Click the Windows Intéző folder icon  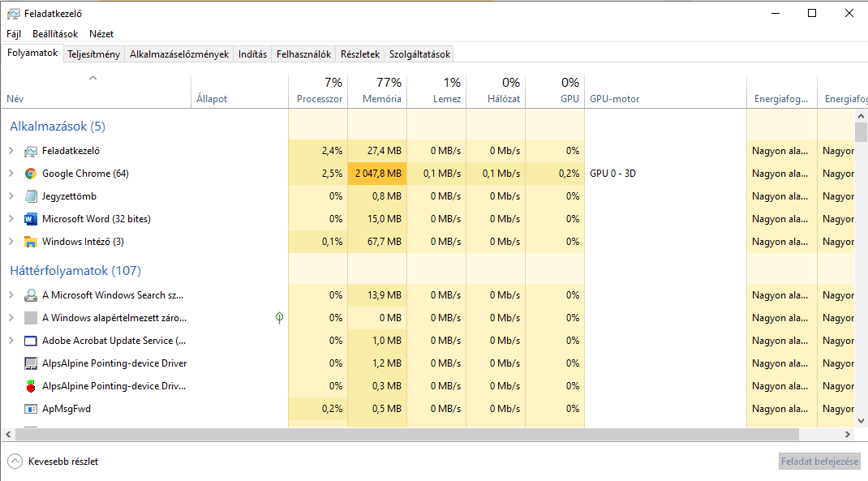click(x=31, y=242)
